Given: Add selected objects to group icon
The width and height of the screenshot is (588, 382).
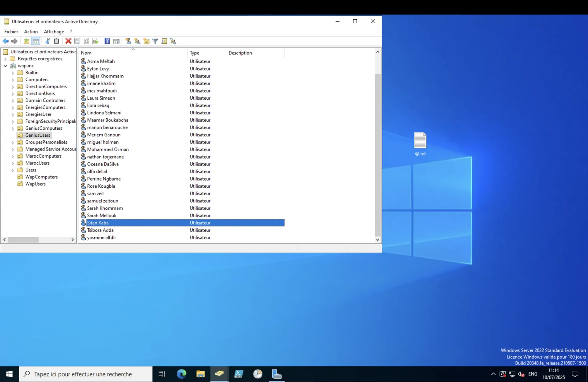Looking at the screenshot, I should [173, 41].
